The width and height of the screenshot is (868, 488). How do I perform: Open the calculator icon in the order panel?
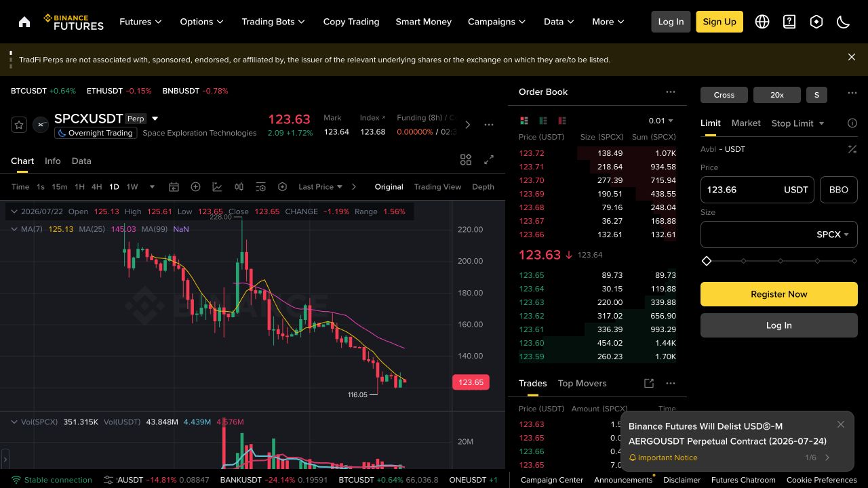click(x=852, y=149)
